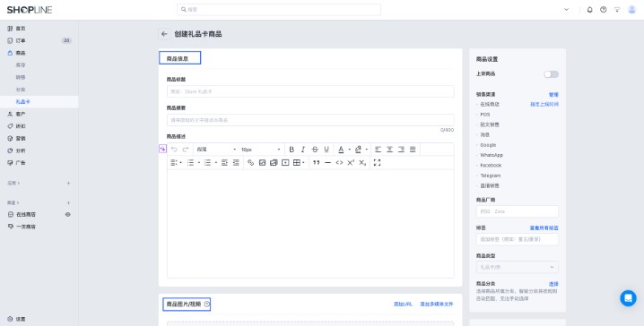Apply superscript formatting
644x326 pixels.
351,163
